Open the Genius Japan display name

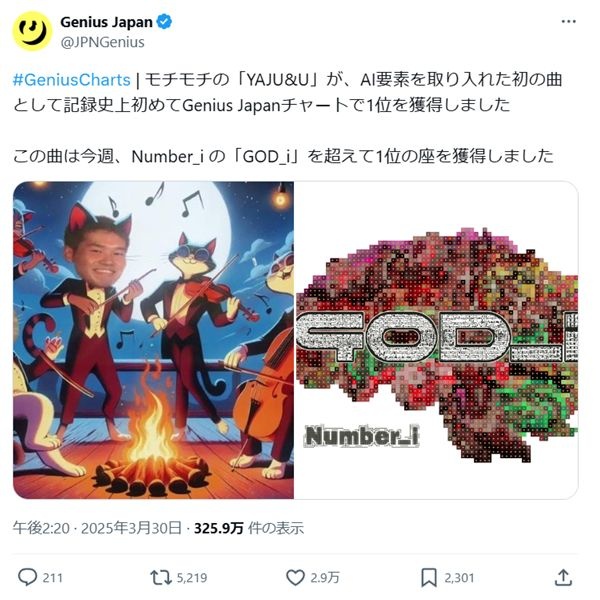click(106, 22)
